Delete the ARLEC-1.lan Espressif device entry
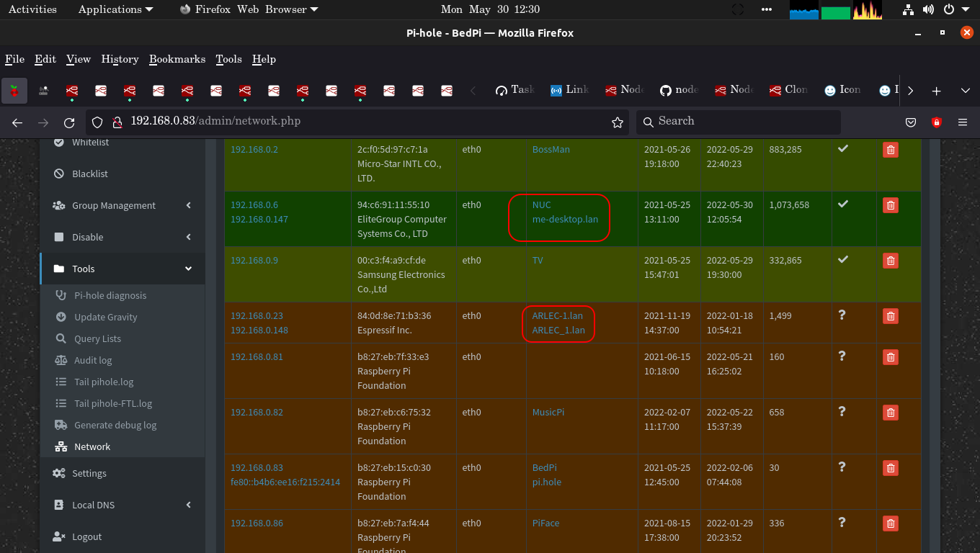This screenshot has height=553, width=980. click(x=891, y=316)
